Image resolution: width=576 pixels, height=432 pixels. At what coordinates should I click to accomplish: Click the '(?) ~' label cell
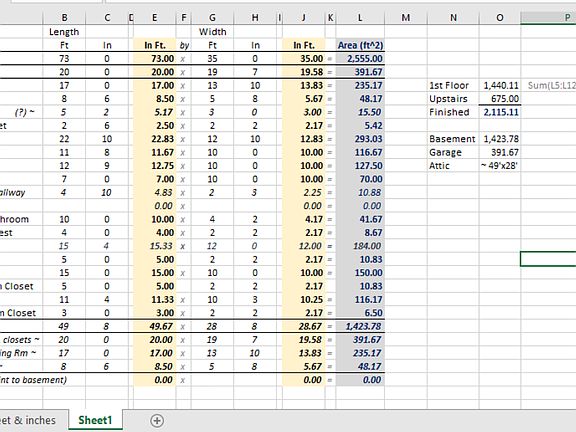[x=21, y=112]
